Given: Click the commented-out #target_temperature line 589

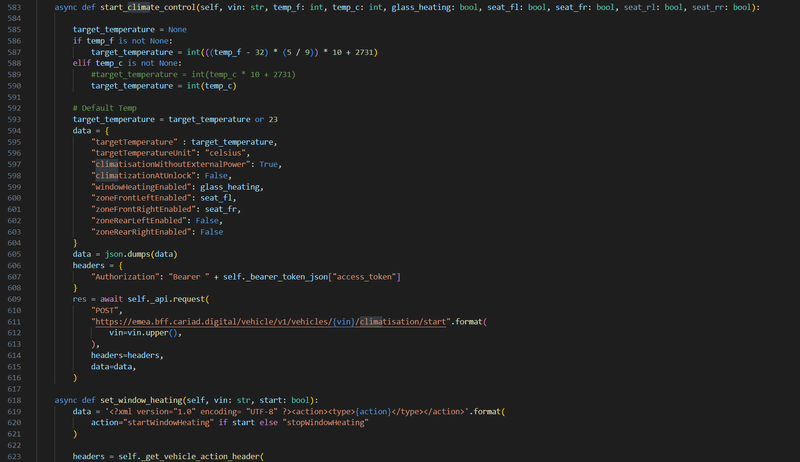Looking at the screenshot, I should [193, 74].
